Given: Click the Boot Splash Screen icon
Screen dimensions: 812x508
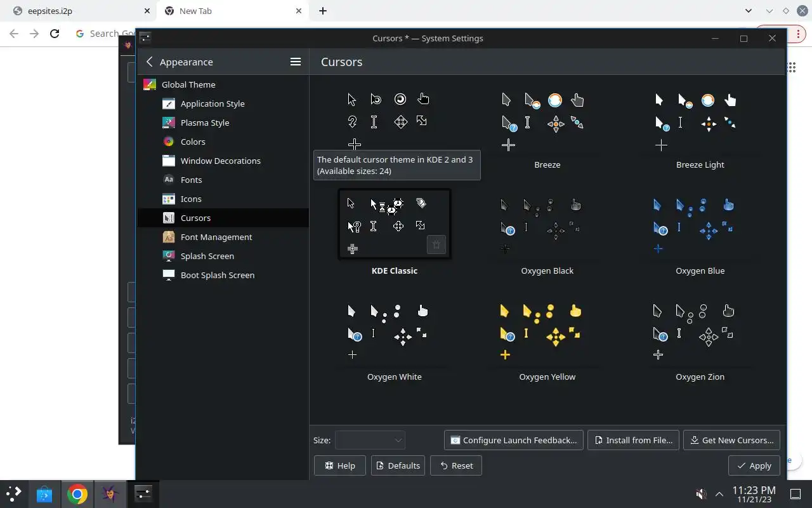Looking at the screenshot, I should (x=168, y=275).
